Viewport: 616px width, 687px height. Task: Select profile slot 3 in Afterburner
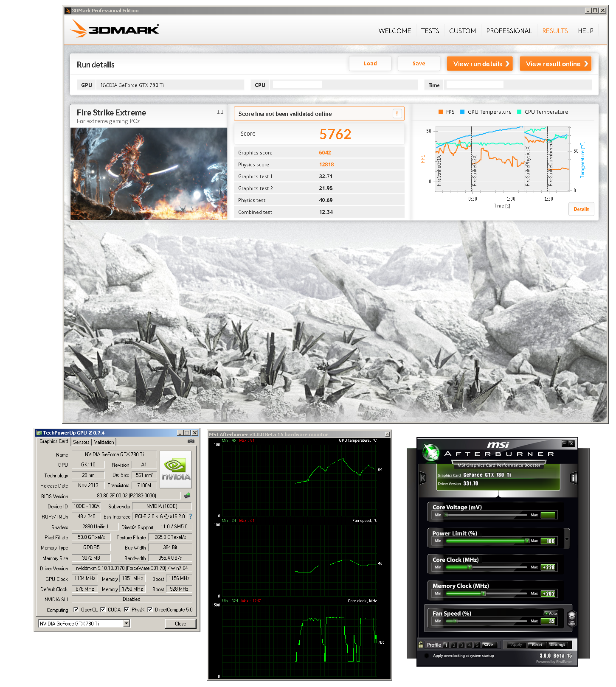(x=461, y=645)
